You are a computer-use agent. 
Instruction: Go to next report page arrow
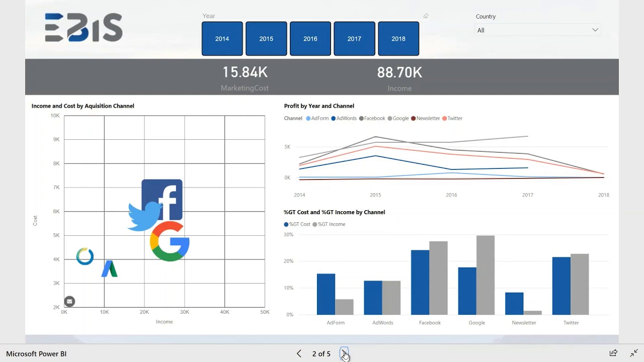point(344,353)
